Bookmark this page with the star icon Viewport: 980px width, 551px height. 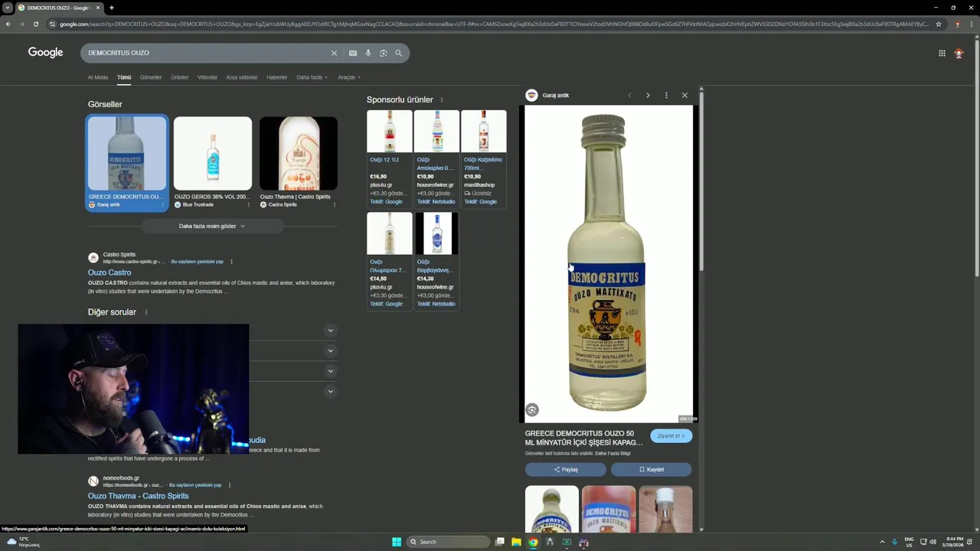tap(939, 24)
